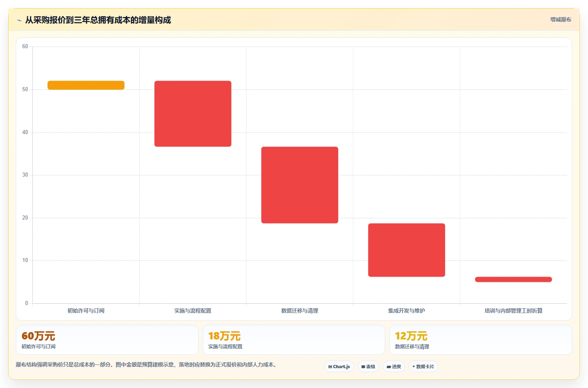
Task: Click the red 集成开发与维护 waterfall bar
Action: tap(406, 250)
